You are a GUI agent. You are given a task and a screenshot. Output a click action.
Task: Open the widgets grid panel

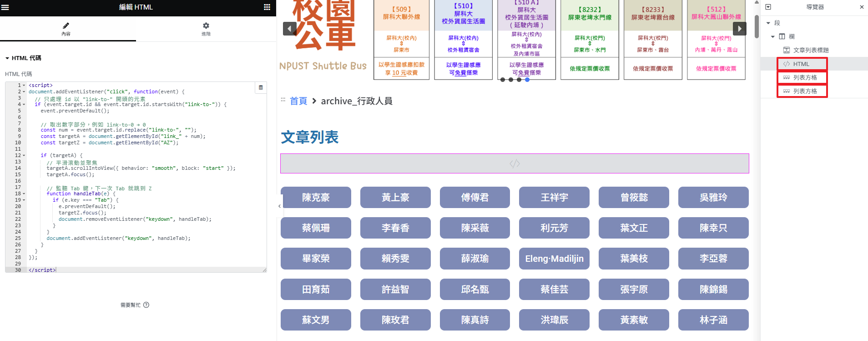point(267,7)
